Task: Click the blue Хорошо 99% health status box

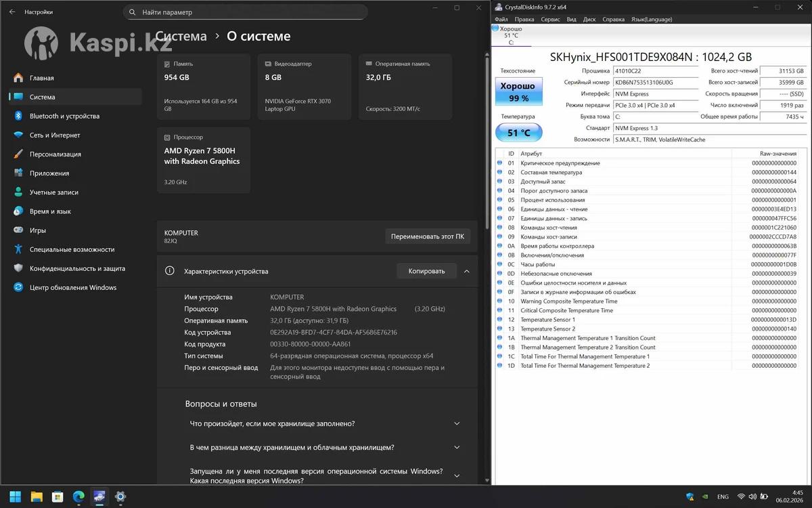Action: click(x=518, y=91)
